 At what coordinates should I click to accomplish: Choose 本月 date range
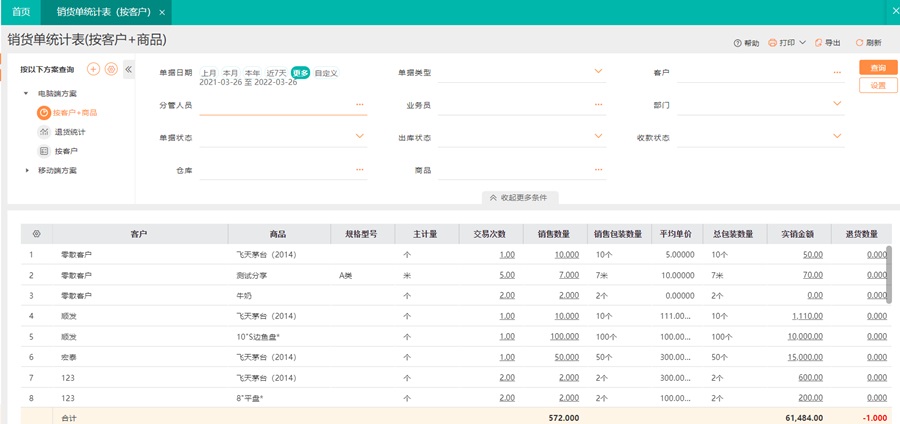coord(231,73)
